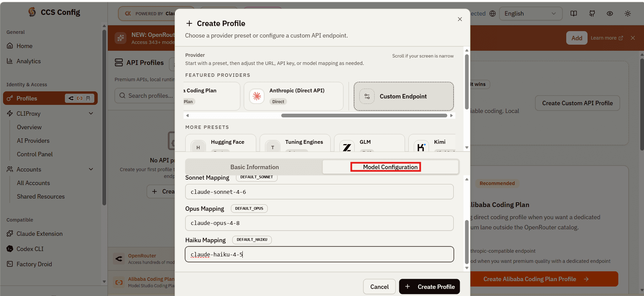Open All Accounts page
The height and width of the screenshot is (296, 644).
pos(33,183)
